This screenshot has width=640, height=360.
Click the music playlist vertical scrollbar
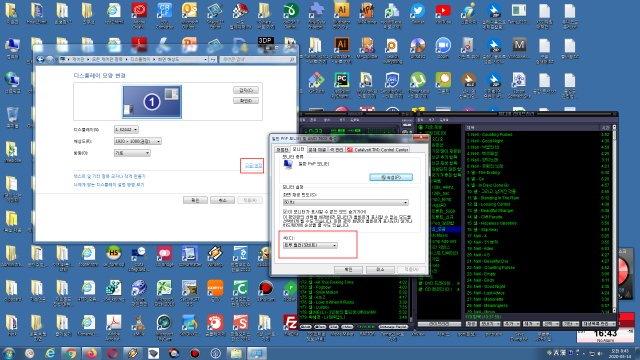click(614, 220)
